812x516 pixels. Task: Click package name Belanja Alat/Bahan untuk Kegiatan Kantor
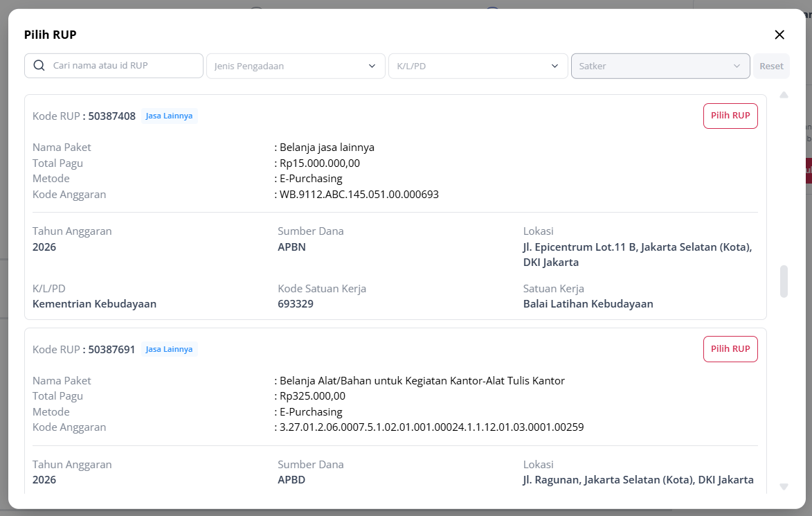point(422,381)
